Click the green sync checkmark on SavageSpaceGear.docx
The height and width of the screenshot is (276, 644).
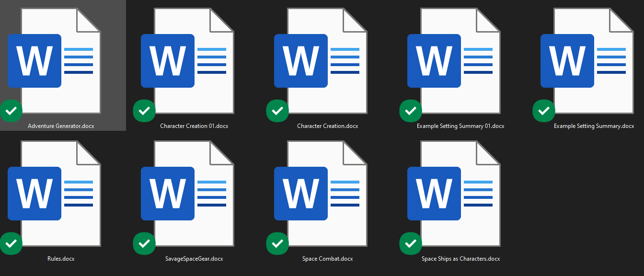pos(144,244)
